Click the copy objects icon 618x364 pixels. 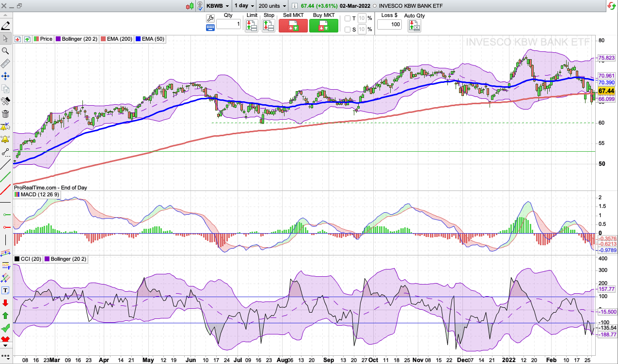[5, 89]
